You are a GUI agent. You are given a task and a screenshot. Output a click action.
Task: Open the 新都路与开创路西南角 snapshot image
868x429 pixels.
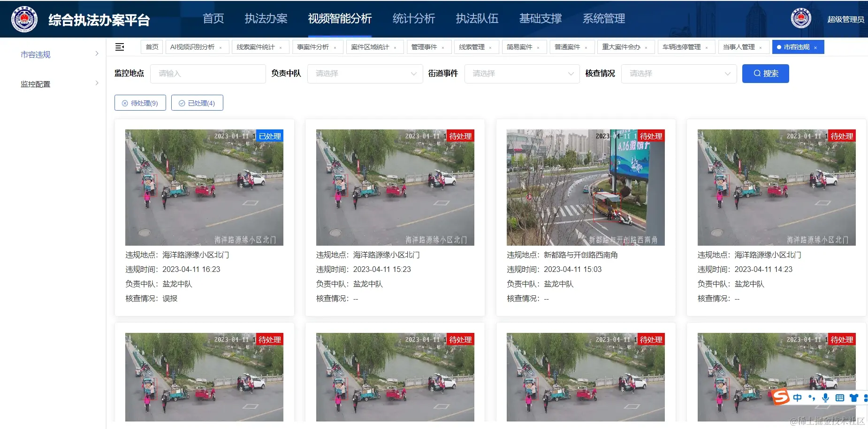[586, 188]
